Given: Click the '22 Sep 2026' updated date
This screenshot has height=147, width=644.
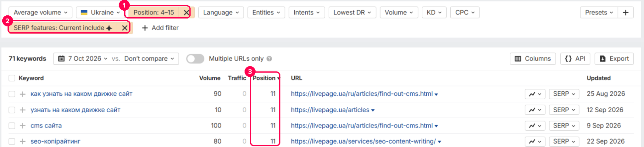Looking at the screenshot, I should point(606,141).
